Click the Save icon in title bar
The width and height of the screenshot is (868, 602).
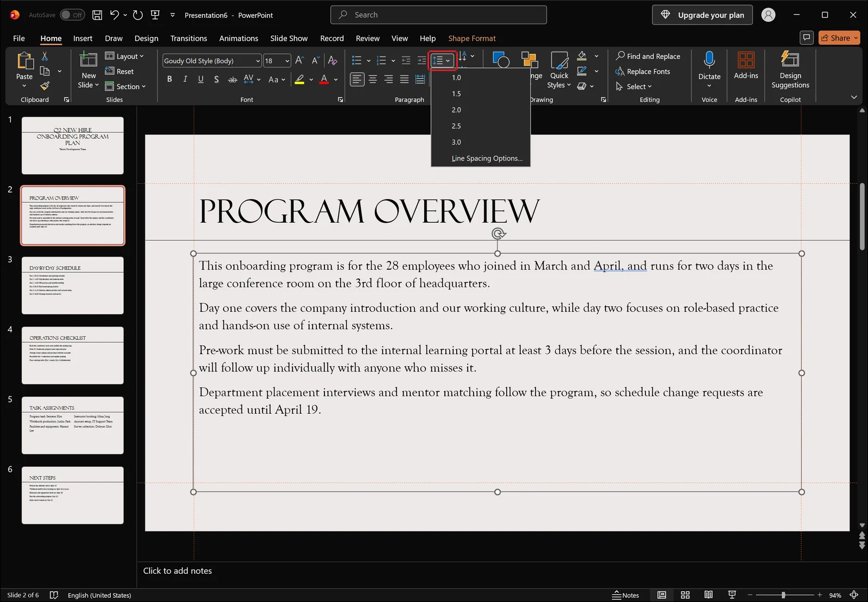click(x=97, y=15)
